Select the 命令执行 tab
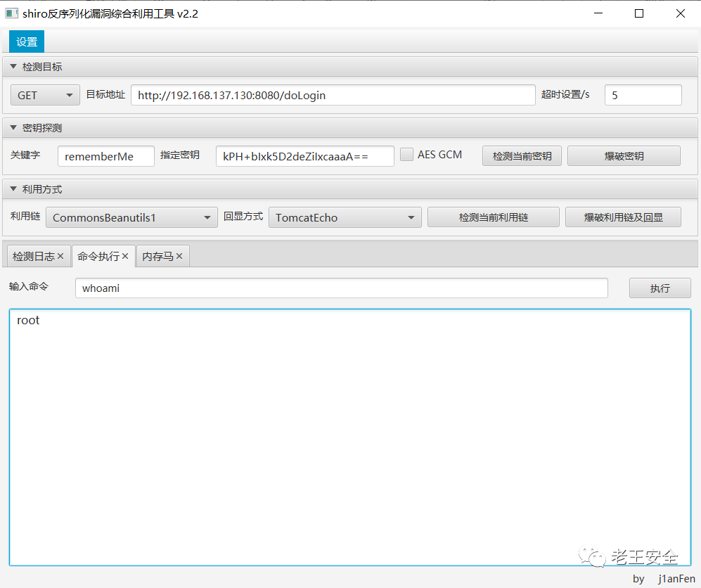 pos(98,256)
